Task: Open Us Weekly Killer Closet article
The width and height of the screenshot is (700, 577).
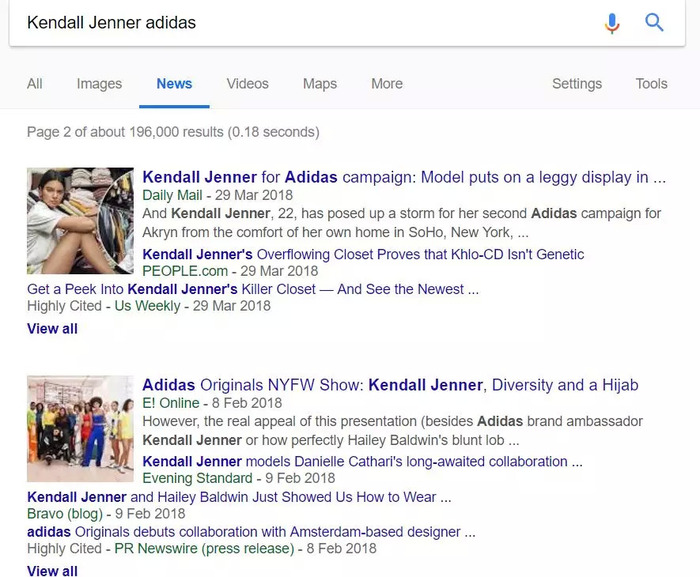Action: (253, 289)
